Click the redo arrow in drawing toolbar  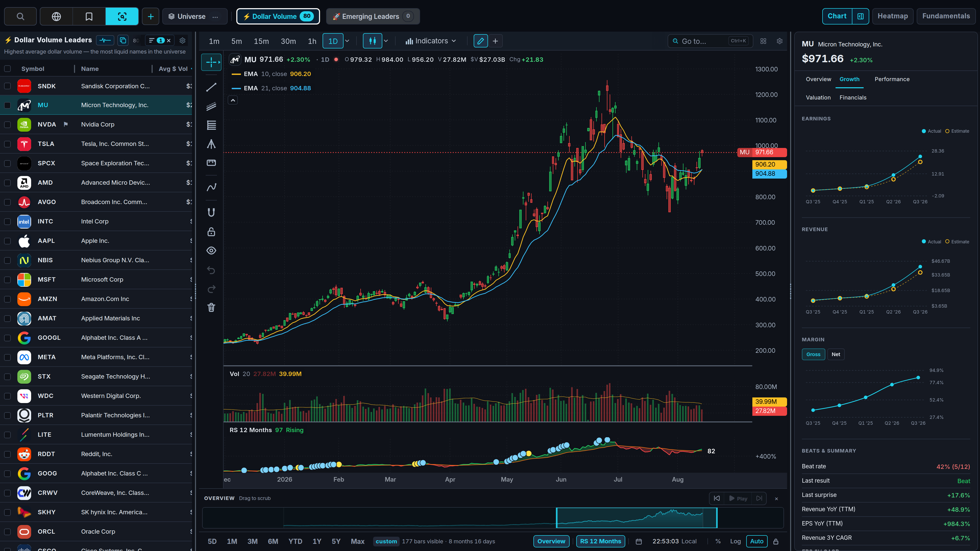pyautogui.click(x=211, y=289)
